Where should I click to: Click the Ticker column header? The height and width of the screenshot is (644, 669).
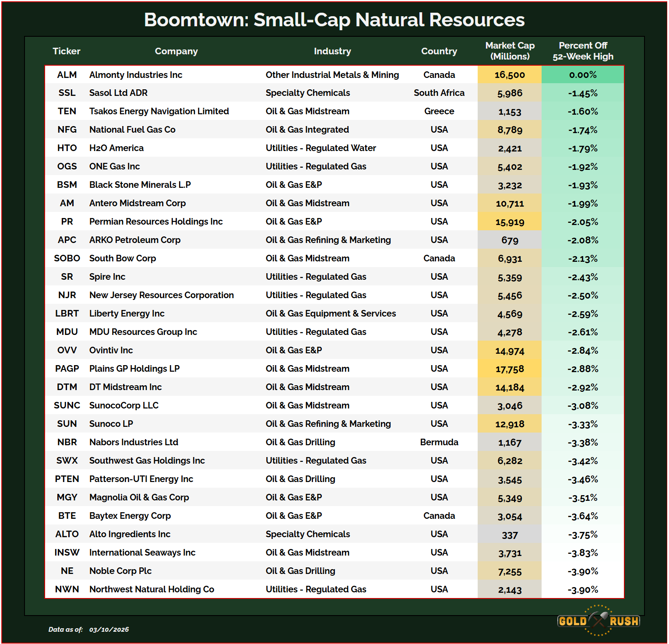(67, 51)
